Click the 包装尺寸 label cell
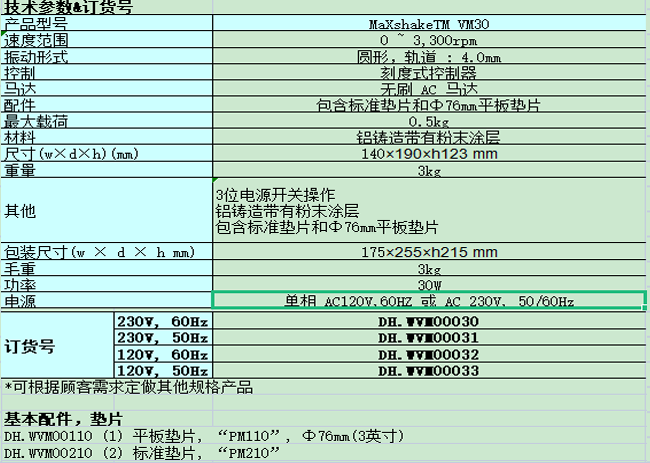 [107, 251]
